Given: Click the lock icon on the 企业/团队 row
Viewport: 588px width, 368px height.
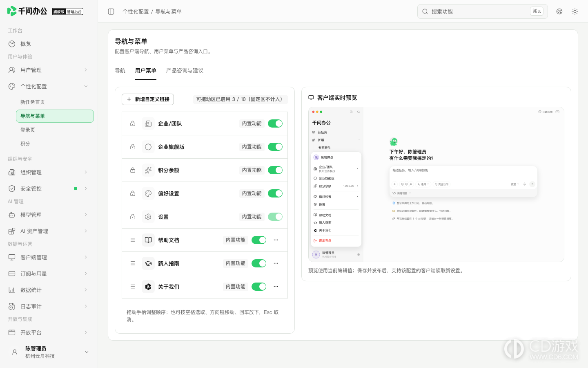Looking at the screenshot, I should pos(133,123).
